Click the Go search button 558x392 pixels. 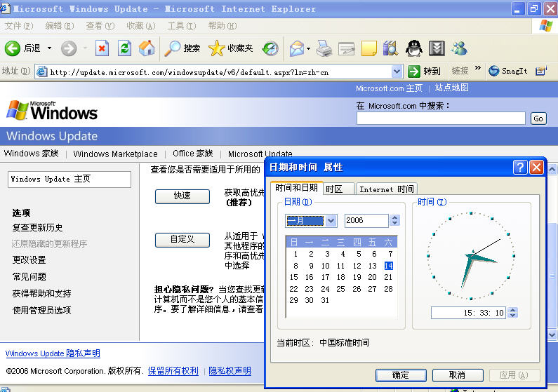point(538,119)
